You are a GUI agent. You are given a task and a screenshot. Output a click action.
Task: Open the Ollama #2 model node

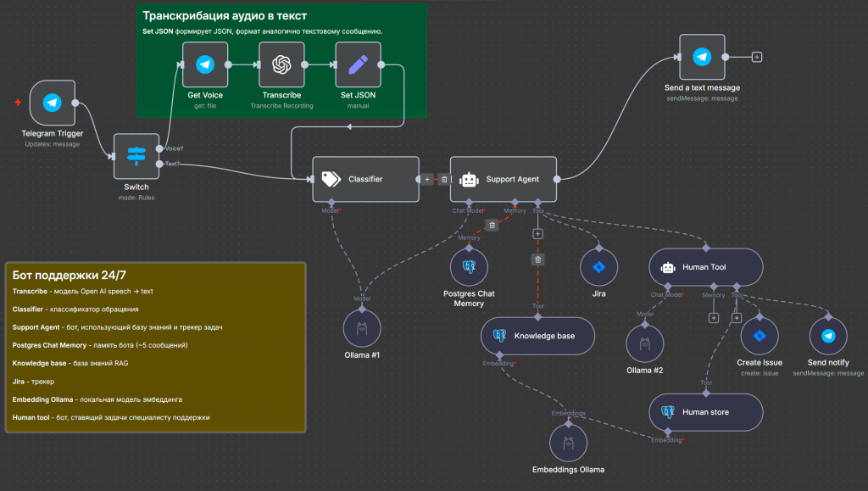coord(645,343)
